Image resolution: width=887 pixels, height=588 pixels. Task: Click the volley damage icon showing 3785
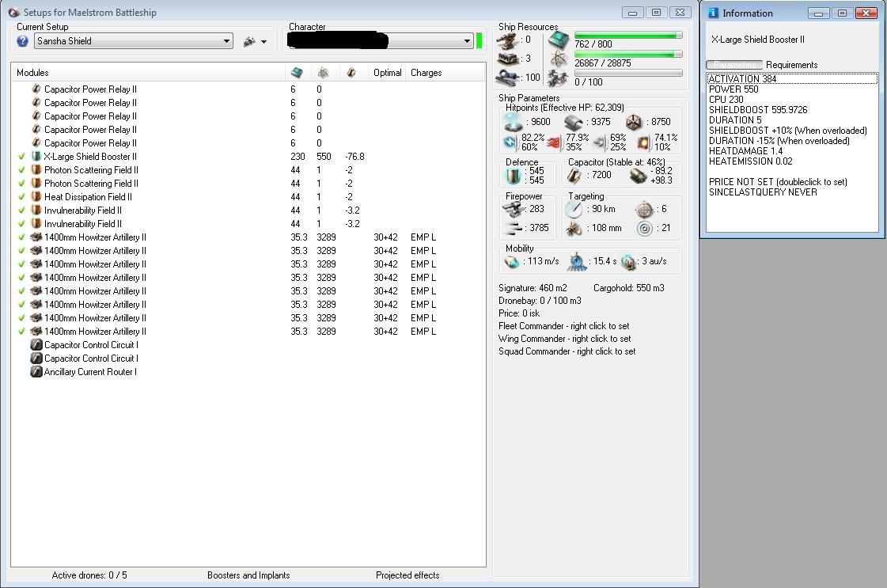click(512, 229)
